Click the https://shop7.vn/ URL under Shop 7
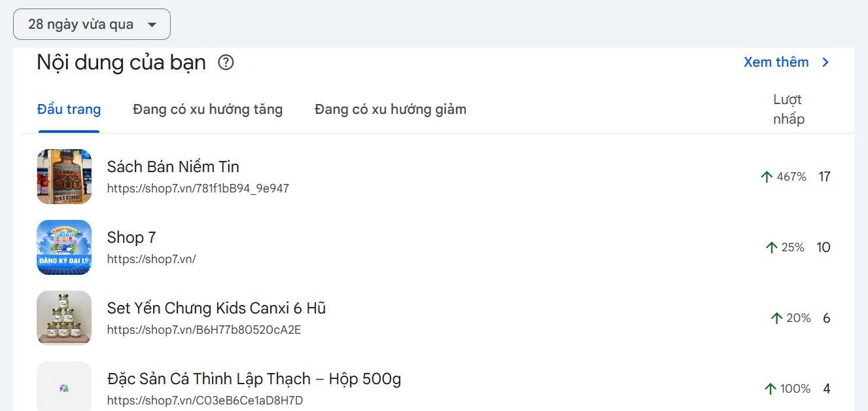 click(x=151, y=259)
